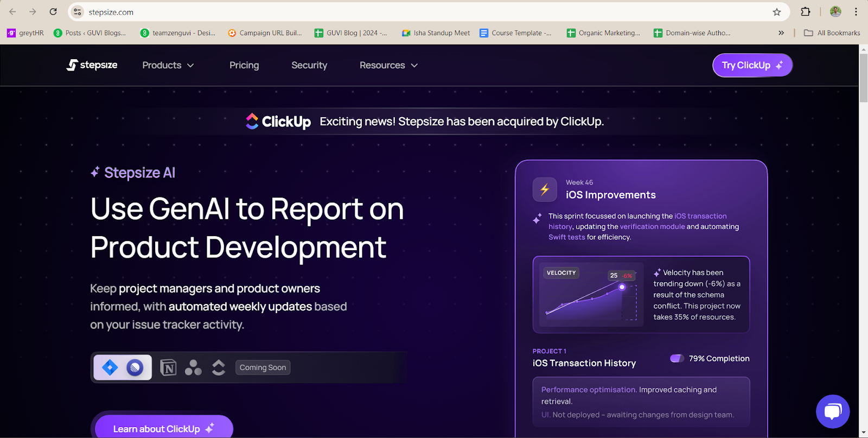
Task: Click scrollbar down arrow
Action: tap(863, 433)
